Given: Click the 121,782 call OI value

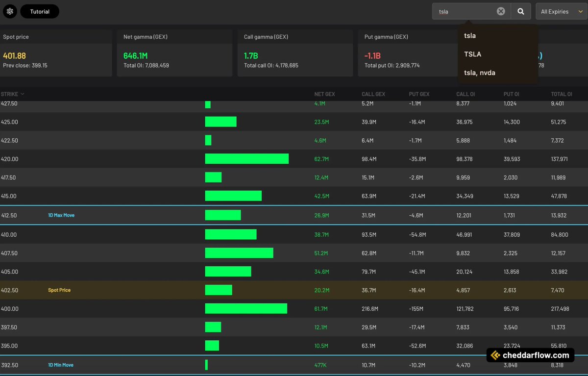Looking at the screenshot, I should [x=465, y=309].
